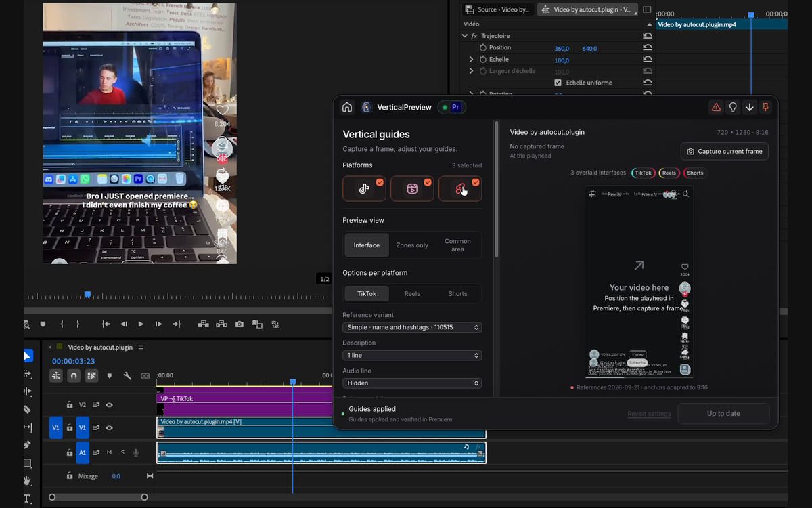Collapse the Trajectoire effect group
This screenshot has width=812, height=508.
point(465,36)
